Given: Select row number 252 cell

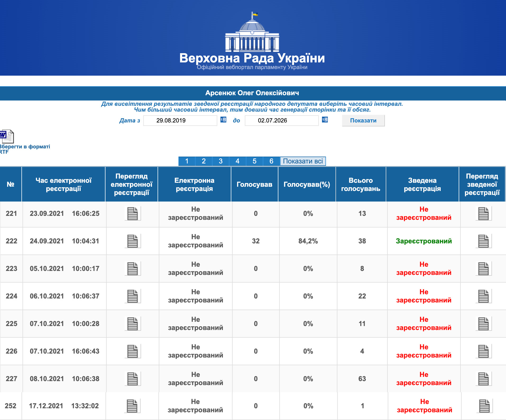Looking at the screenshot, I should [x=11, y=406].
